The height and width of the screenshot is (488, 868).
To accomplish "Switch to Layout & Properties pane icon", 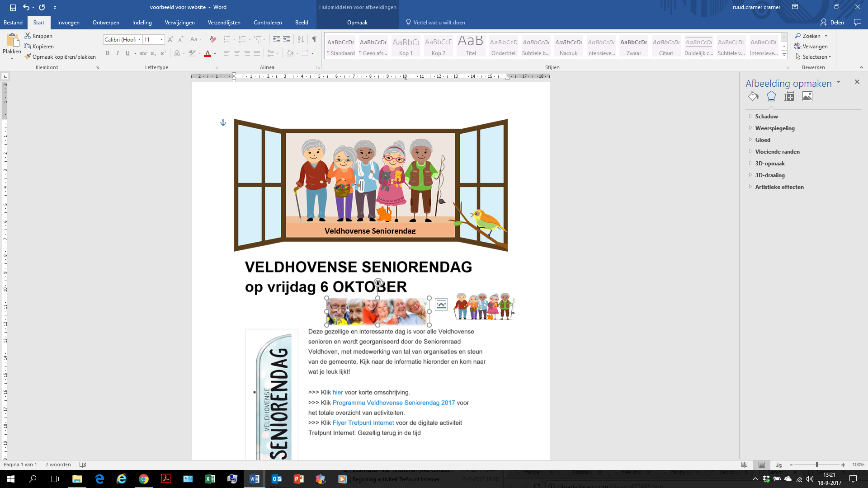I will 789,96.
